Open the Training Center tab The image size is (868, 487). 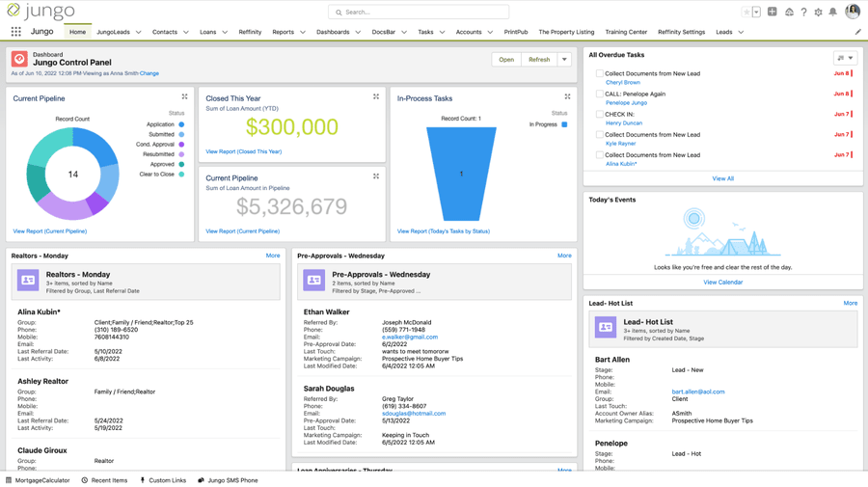(x=626, y=32)
